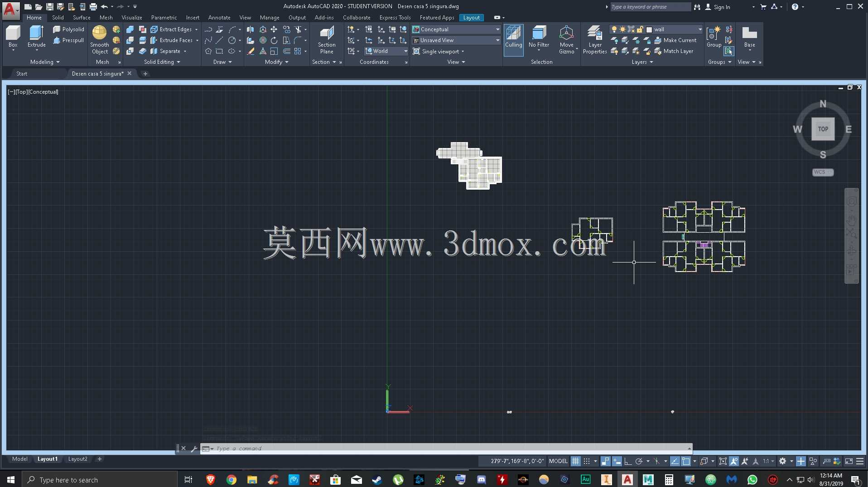
Task: Select the Extrude tool
Action: [x=36, y=37]
